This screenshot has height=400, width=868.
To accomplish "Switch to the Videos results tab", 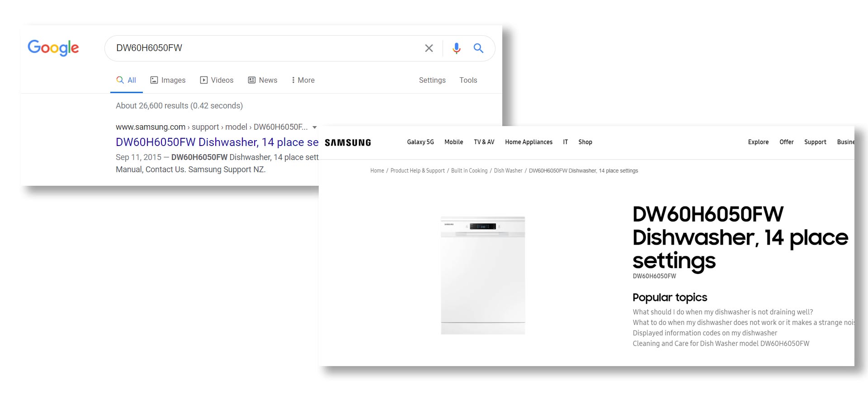I will 217,80.
